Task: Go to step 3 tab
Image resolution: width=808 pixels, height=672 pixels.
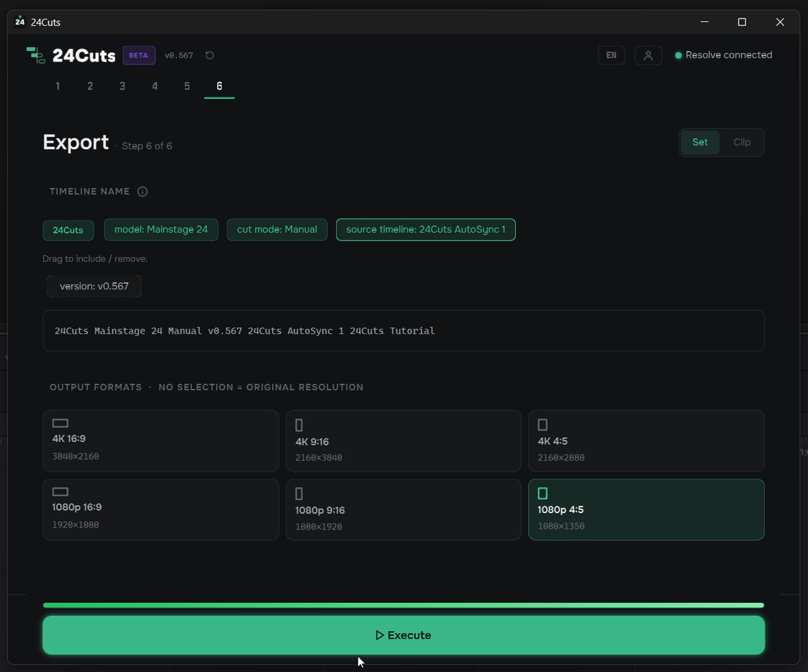Action: (x=122, y=86)
